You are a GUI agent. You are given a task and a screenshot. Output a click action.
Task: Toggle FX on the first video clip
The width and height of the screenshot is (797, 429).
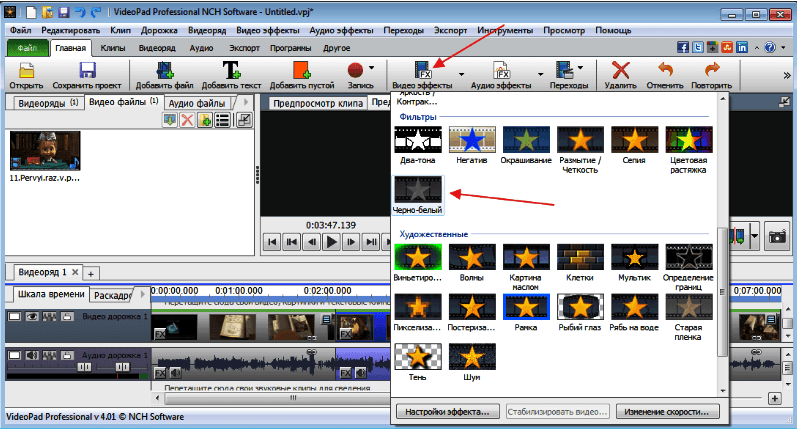tap(160, 334)
